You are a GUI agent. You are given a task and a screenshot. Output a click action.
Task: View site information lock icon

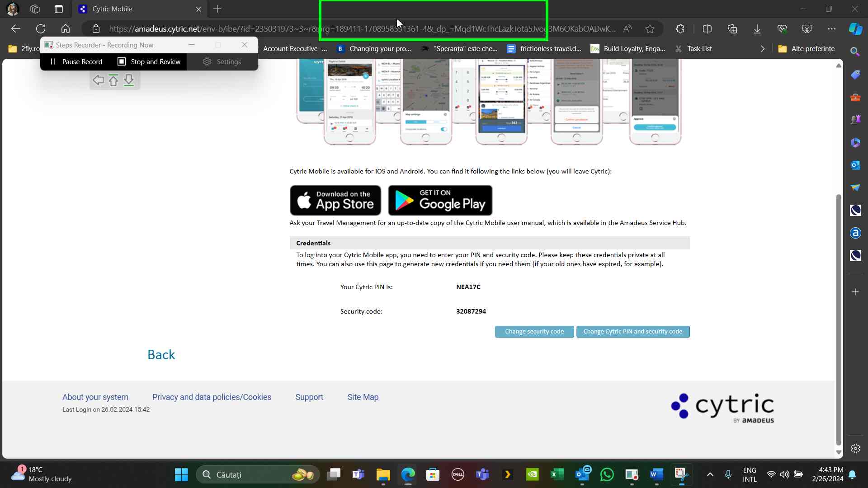coord(96,29)
